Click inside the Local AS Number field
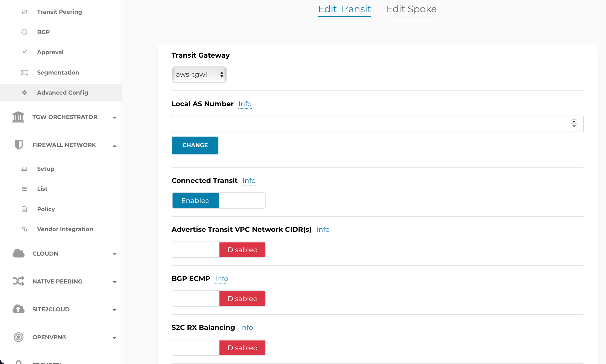 [x=345, y=124]
